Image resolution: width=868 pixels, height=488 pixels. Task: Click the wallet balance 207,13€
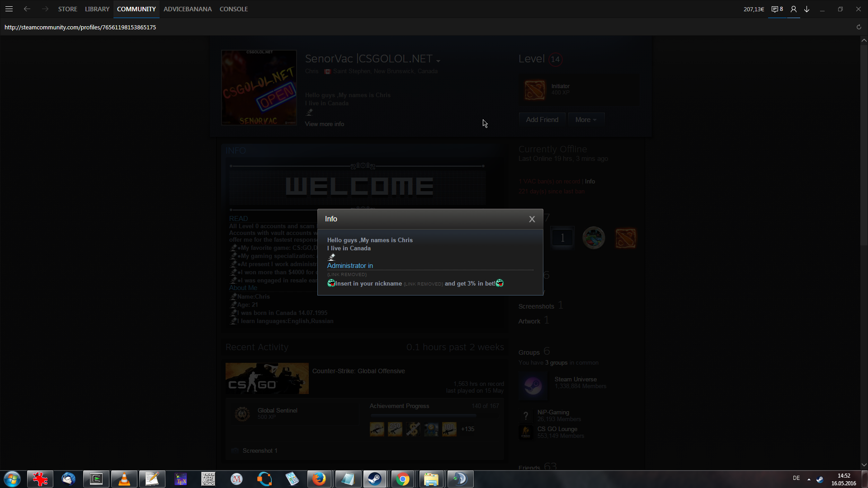753,9
